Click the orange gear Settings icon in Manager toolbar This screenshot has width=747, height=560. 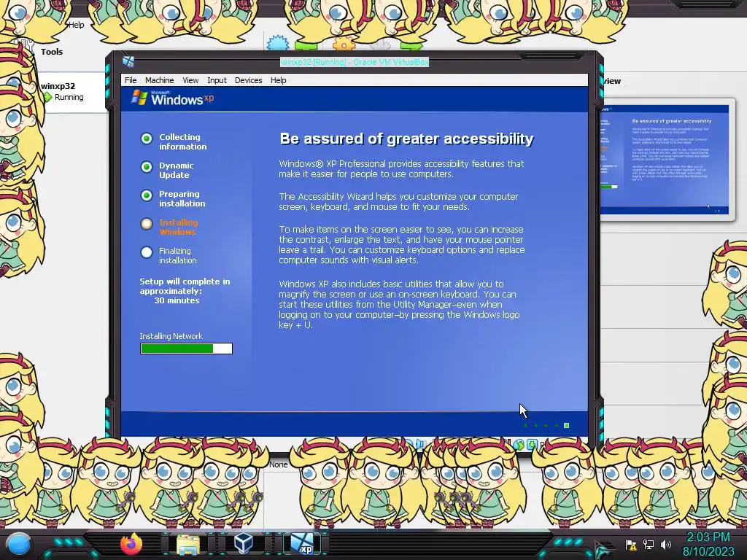(x=344, y=44)
